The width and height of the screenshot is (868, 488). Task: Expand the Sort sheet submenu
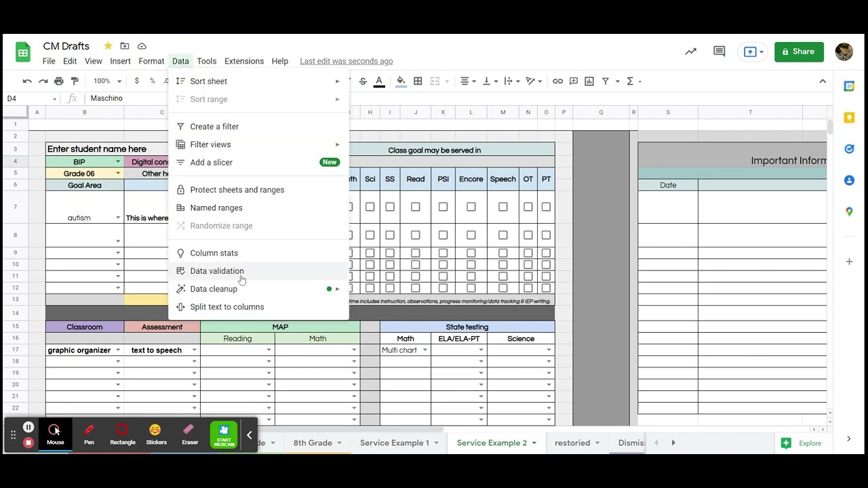click(258, 81)
